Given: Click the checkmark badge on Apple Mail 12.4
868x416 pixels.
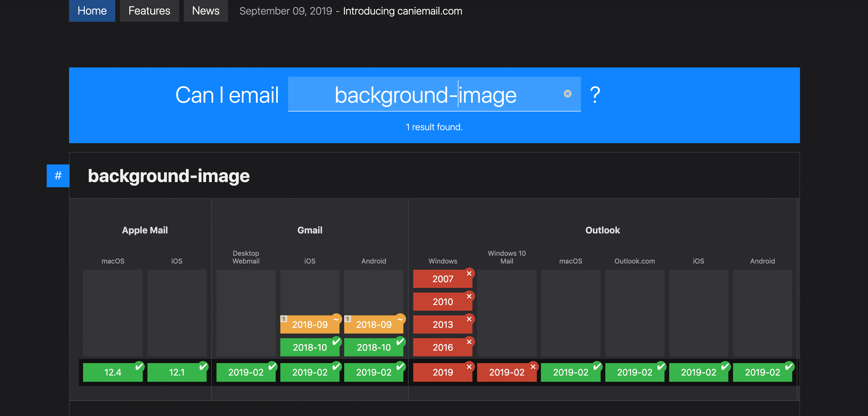Looking at the screenshot, I should (139, 366).
